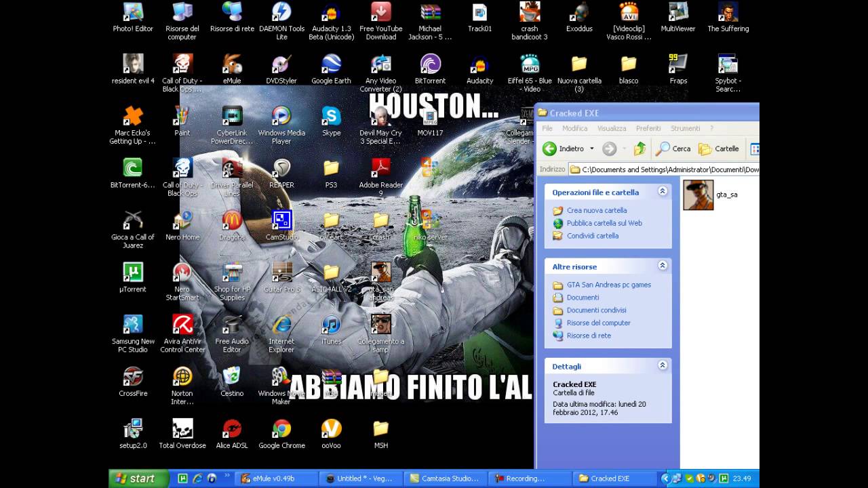This screenshot has height=488, width=868.
Task: Open Google Chrome desktop shortcut
Action: (281, 429)
